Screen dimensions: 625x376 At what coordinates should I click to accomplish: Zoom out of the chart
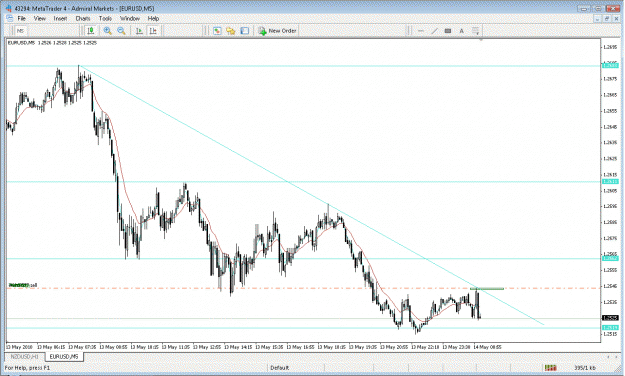(x=122, y=31)
